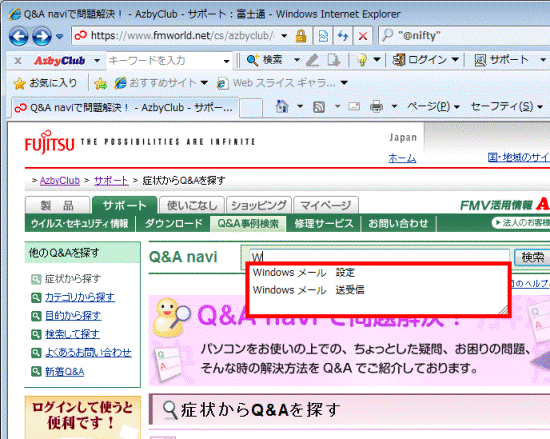550x439 pixels.
Task: Click the Fujitsu logo
Action: pyautogui.click(x=49, y=142)
